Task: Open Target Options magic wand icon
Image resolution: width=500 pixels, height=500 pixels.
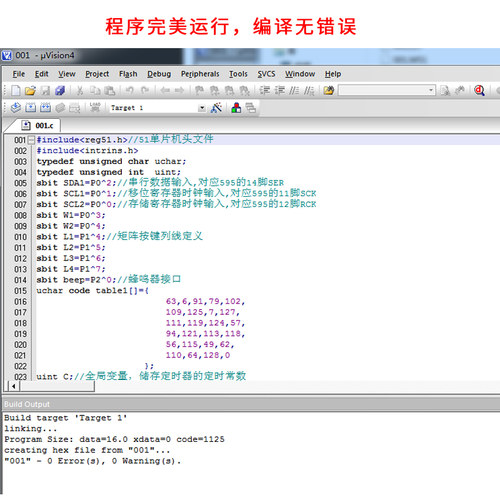Action: (216, 108)
